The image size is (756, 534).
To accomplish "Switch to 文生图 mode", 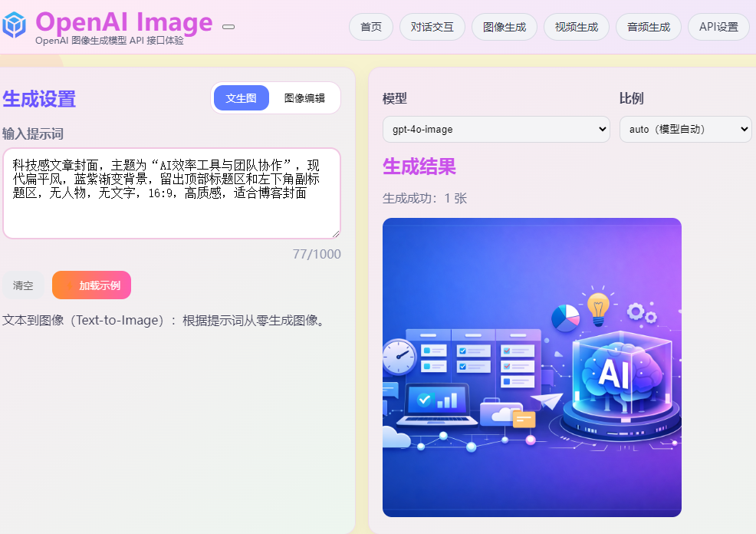I will pos(241,98).
